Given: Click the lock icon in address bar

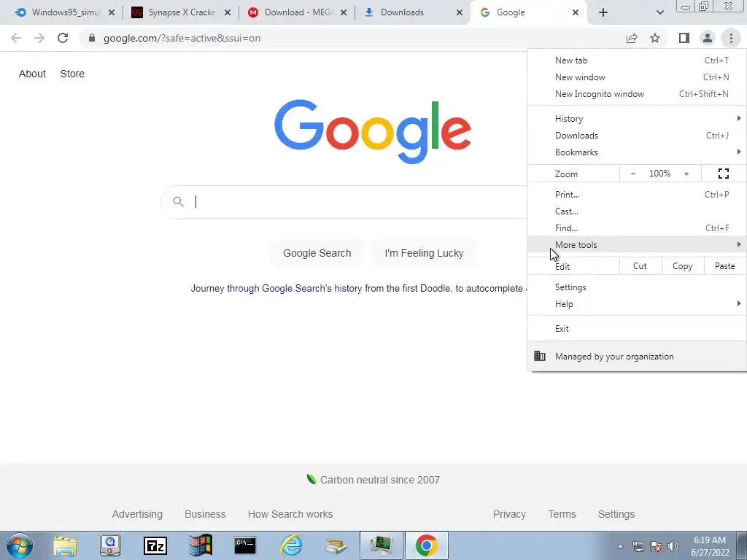Looking at the screenshot, I should click(x=92, y=38).
